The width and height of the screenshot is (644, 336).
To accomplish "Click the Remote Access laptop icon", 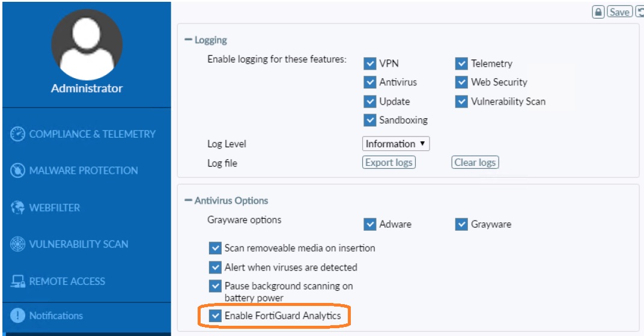I will tap(18, 281).
